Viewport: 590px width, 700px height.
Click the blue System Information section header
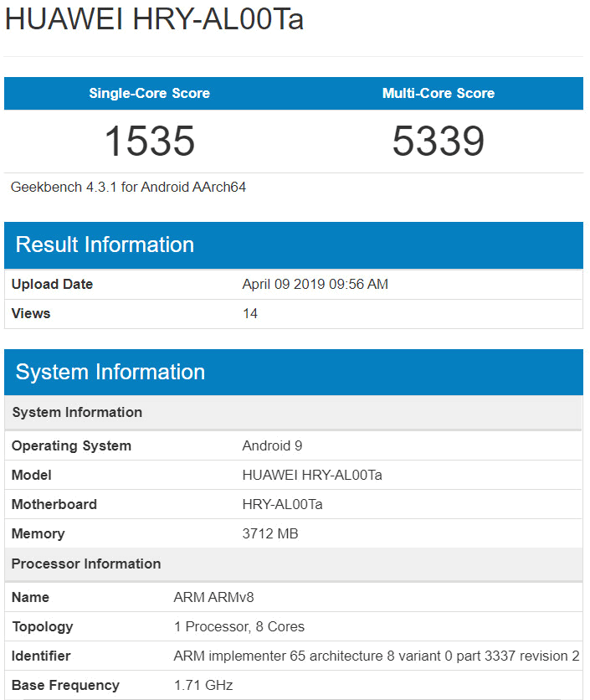point(294,373)
